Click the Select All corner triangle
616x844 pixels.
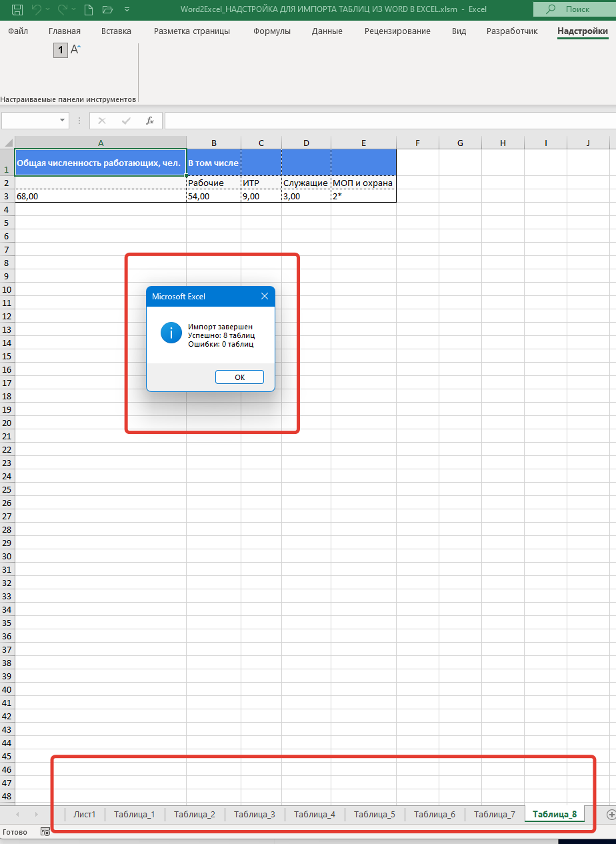click(8, 143)
